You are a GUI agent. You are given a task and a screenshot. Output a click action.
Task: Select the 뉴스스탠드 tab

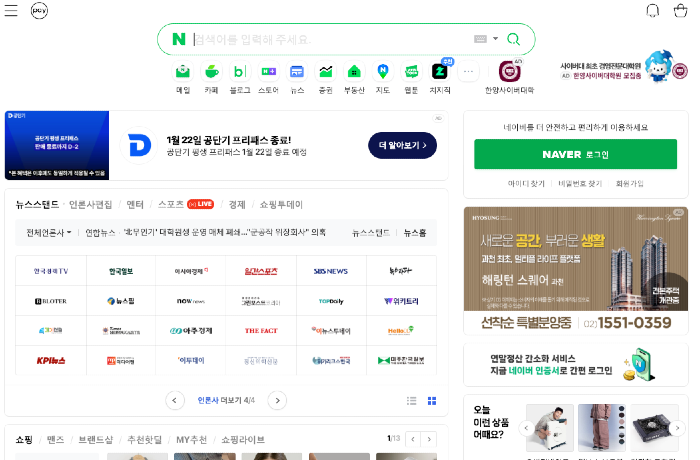pyautogui.click(x=37, y=205)
